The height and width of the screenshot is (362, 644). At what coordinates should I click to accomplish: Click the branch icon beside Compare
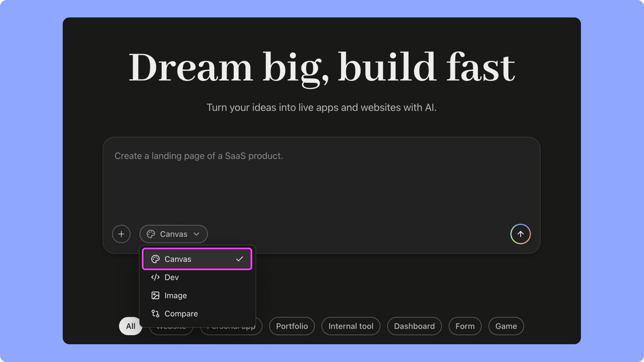click(155, 313)
